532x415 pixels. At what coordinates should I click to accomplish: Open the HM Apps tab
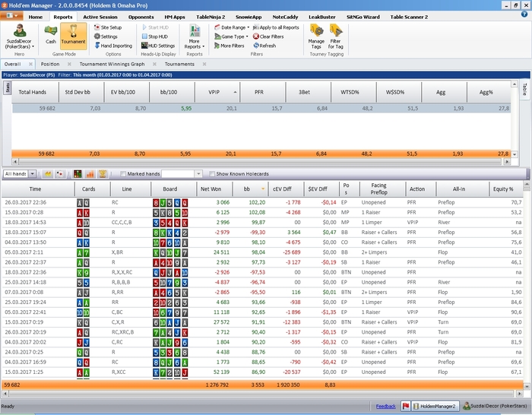(175, 17)
